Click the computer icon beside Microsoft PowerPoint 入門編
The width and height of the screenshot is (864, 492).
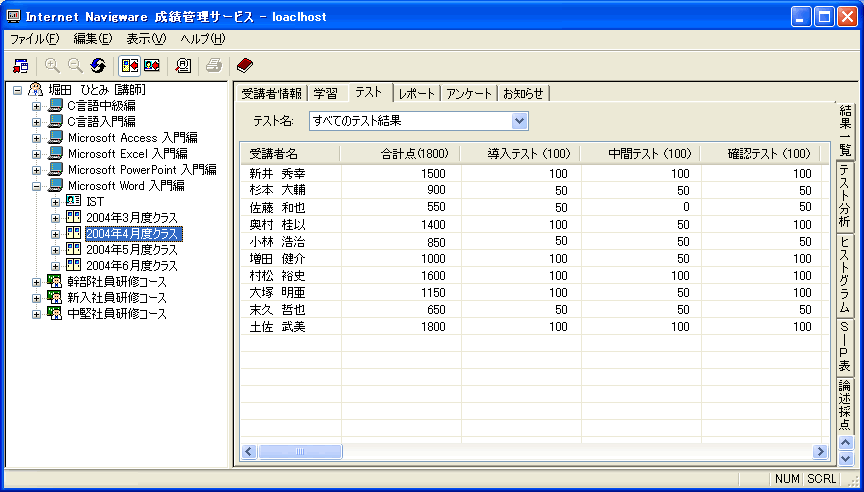coord(55,170)
